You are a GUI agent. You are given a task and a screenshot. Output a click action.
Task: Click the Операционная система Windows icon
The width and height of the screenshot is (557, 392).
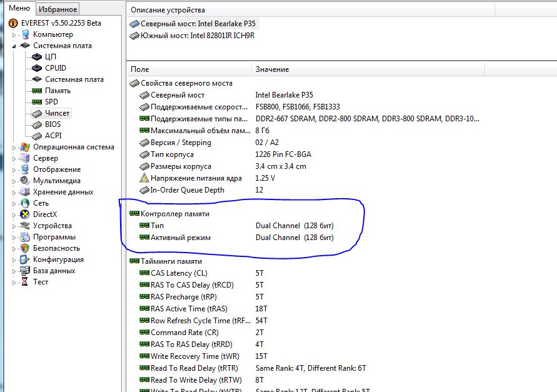pos(25,147)
